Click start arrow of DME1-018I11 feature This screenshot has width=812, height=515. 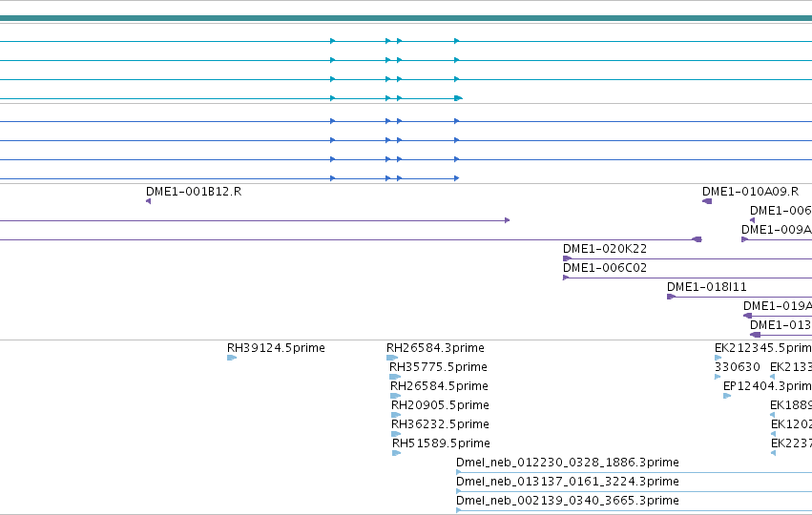[672, 297]
